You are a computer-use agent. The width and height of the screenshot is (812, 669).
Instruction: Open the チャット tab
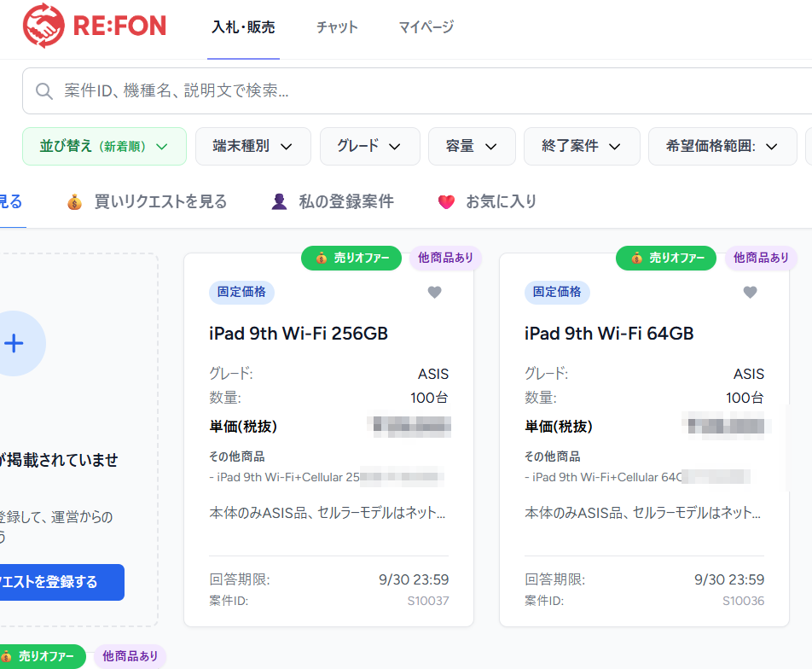[337, 27]
